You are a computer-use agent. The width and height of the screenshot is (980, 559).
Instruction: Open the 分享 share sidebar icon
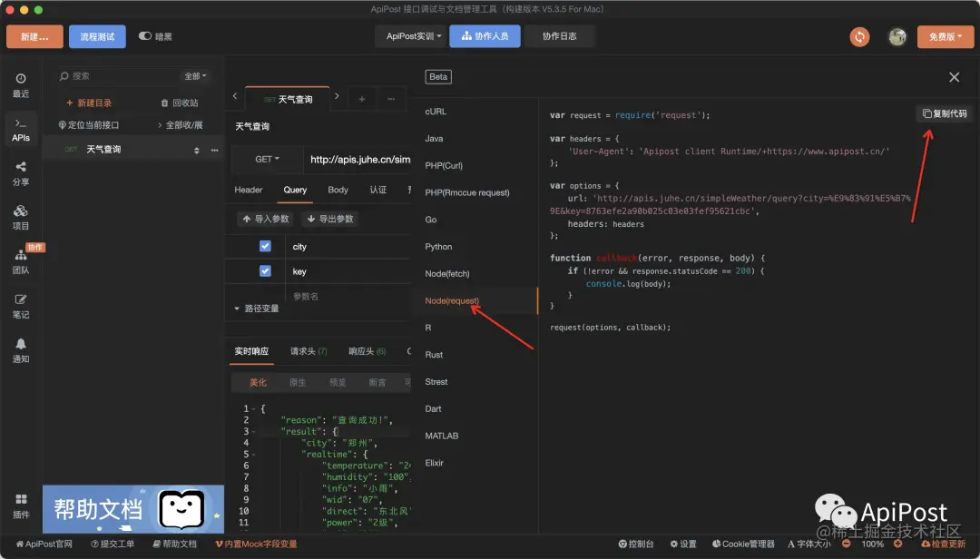point(21,173)
